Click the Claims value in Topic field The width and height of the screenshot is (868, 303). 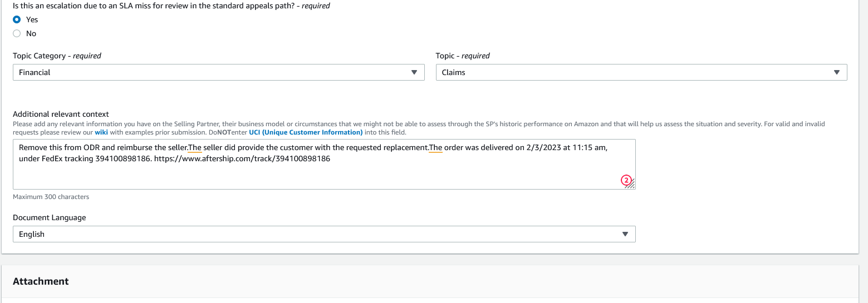pyautogui.click(x=453, y=72)
